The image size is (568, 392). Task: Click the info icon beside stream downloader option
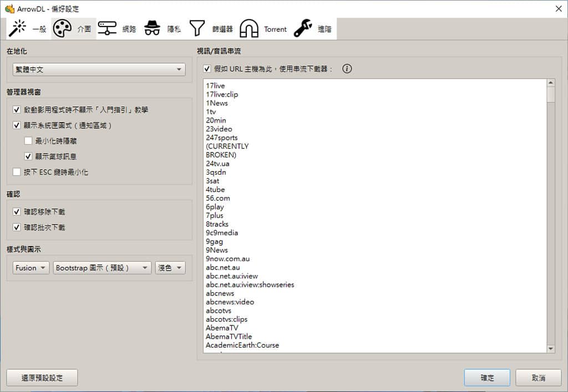[x=347, y=69]
